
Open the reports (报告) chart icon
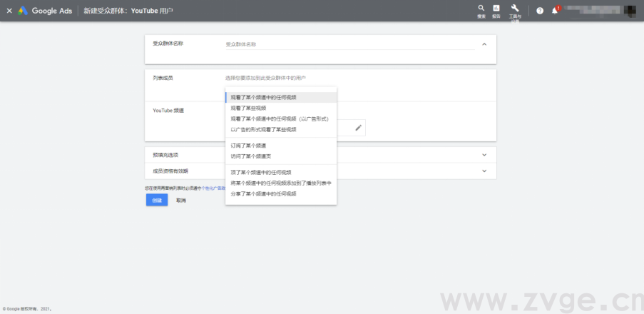pyautogui.click(x=496, y=9)
